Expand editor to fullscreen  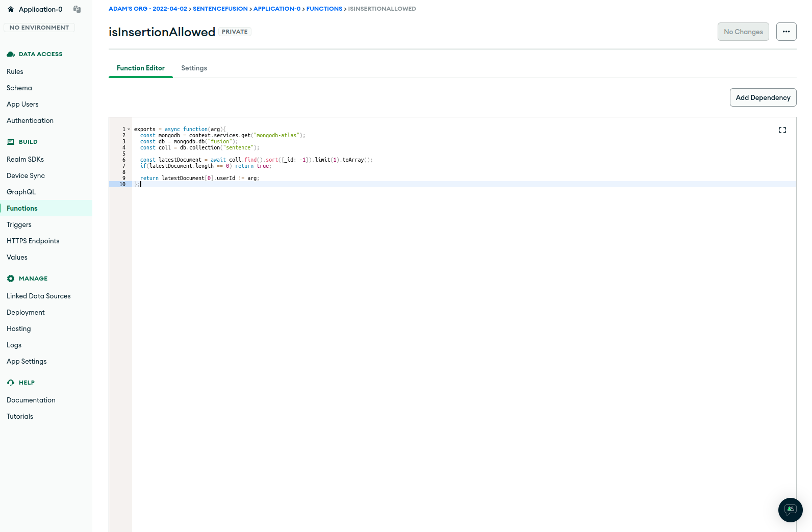(782, 130)
